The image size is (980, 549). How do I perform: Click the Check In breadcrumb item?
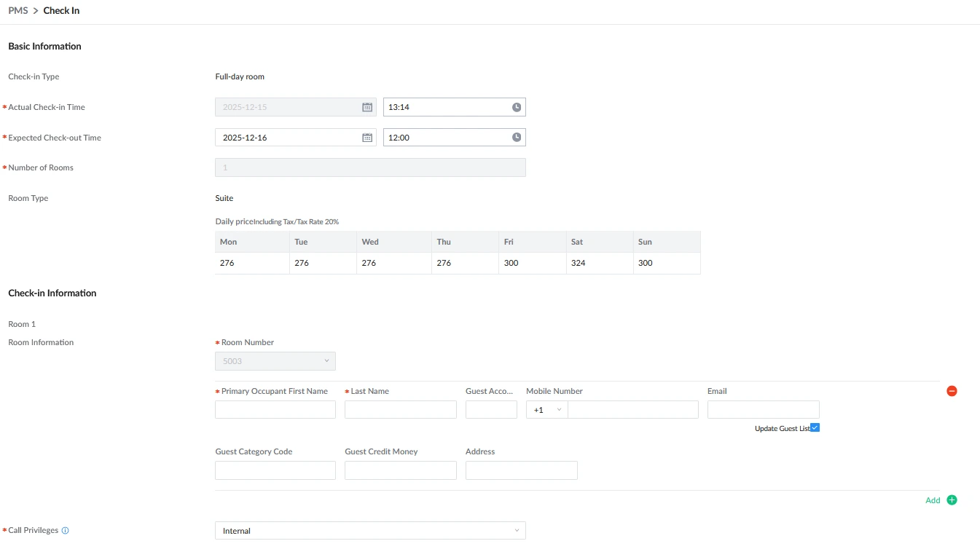(x=61, y=10)
